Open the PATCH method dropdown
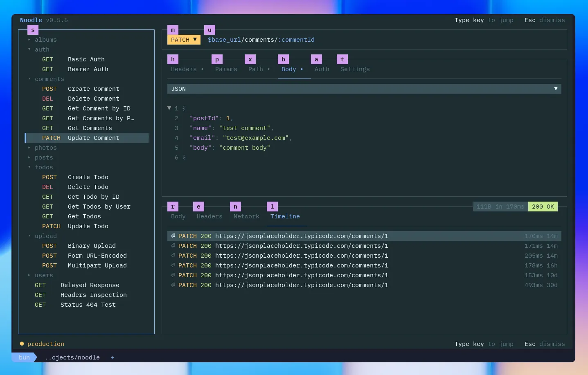 pyautogui.click(x=184, y=40)
